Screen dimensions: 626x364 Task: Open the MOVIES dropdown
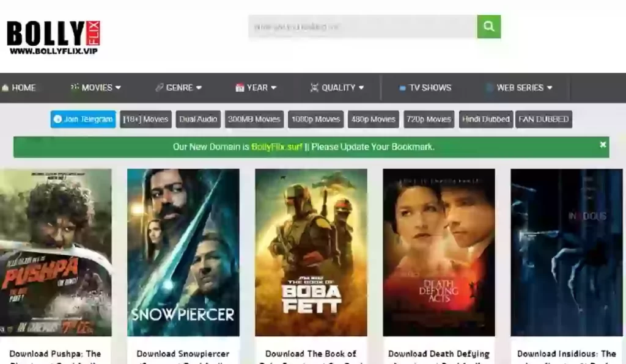pos(97,87)
